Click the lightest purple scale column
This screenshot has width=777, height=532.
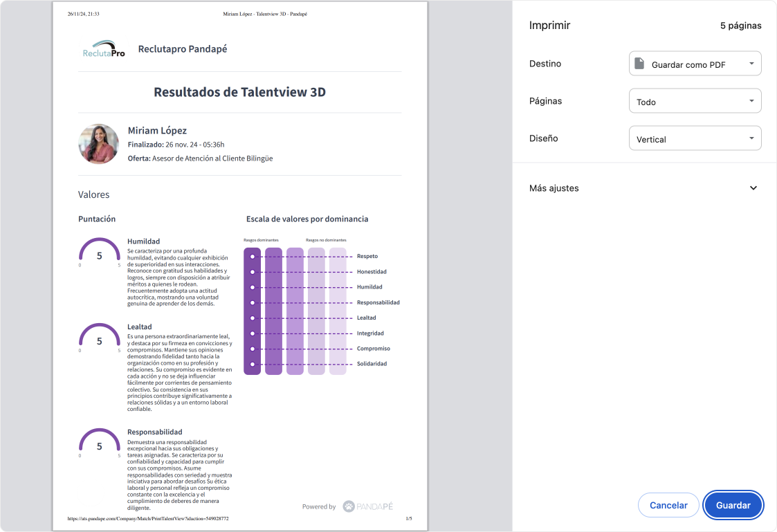click(338, 311)
